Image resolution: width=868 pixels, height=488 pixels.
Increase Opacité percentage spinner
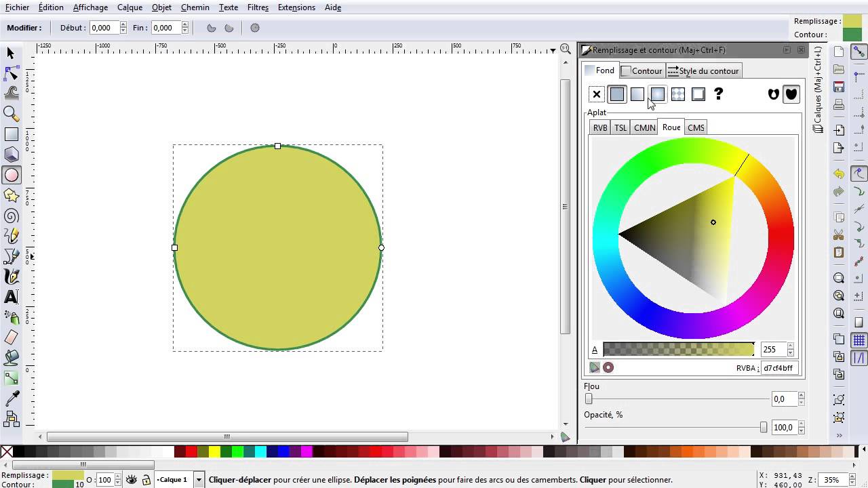tap(801, 424)
